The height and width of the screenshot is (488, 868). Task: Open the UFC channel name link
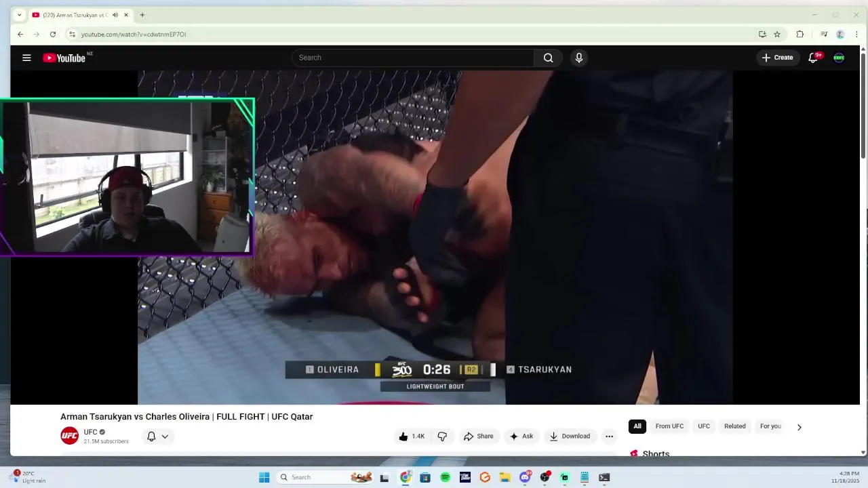(91, 432)
